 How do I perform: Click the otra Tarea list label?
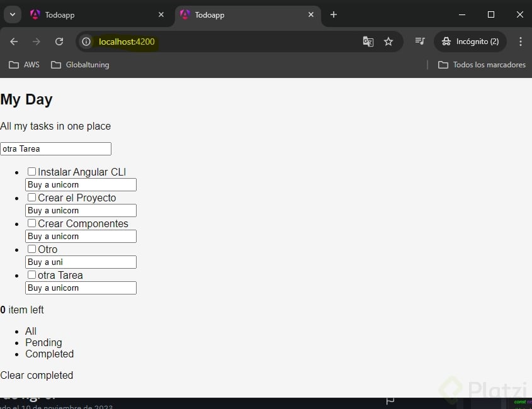pyautogui.click(x=60, y=275)
